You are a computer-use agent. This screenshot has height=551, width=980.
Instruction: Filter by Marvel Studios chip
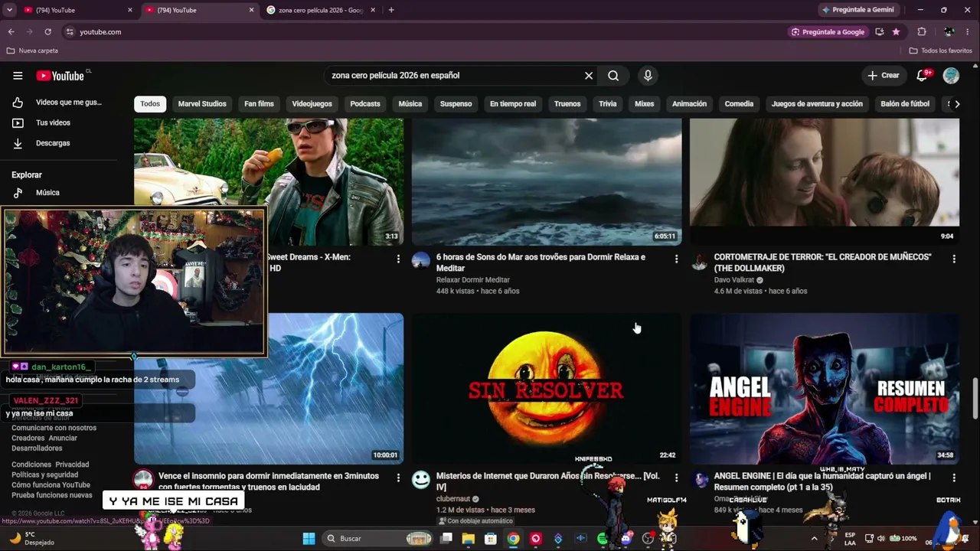pyautogui.click(x=202, y=104)
